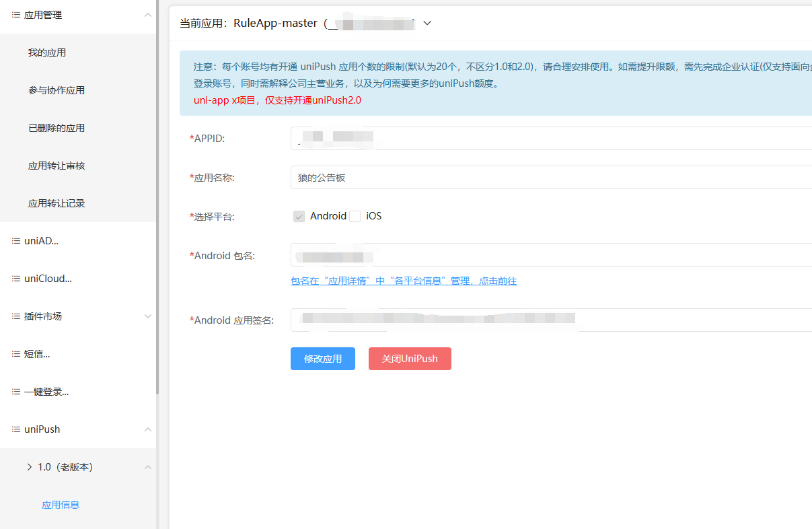
Task: Click the *选择平台: label
Action: tap(212, 217)
